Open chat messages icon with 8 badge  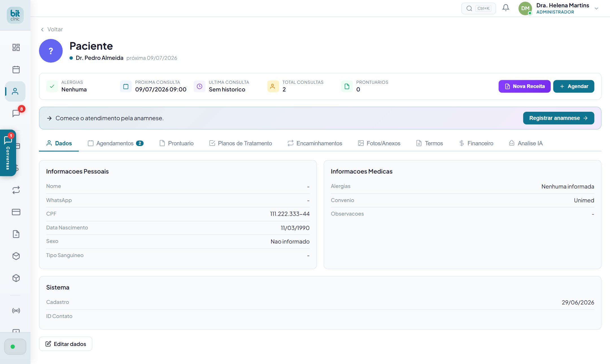pyautogui.click(x=16, y=113)
